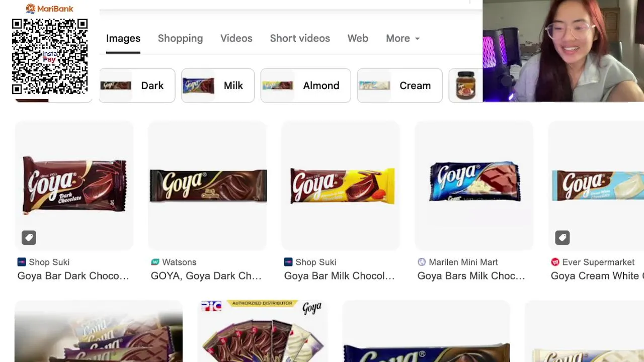Switch to Short videos tab
The width and height of the screenshot is (644, 362).
(300, 38)
